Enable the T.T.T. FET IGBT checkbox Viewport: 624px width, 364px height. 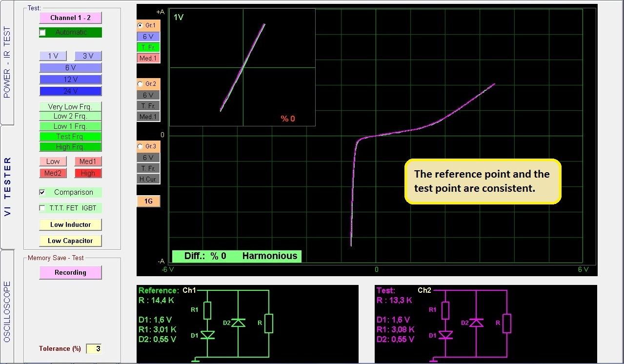point(42,208)
